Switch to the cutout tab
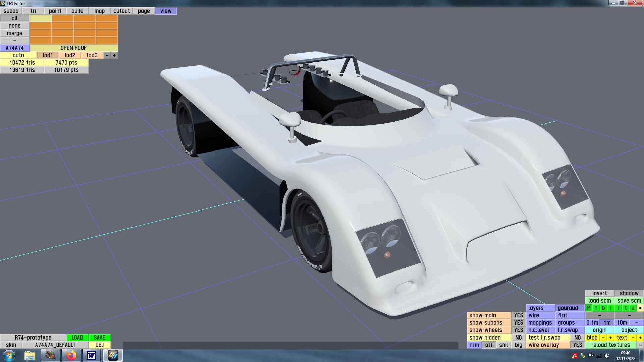The image size is (644, 362). tap(121, 11)
